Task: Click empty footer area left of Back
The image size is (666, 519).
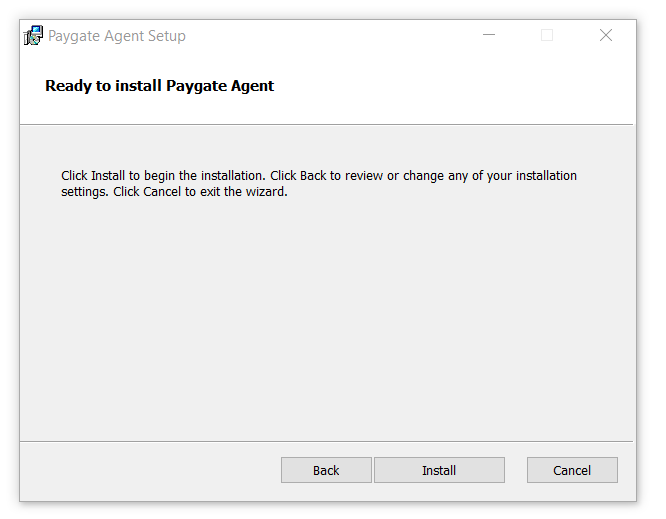Action: [149, 470]
